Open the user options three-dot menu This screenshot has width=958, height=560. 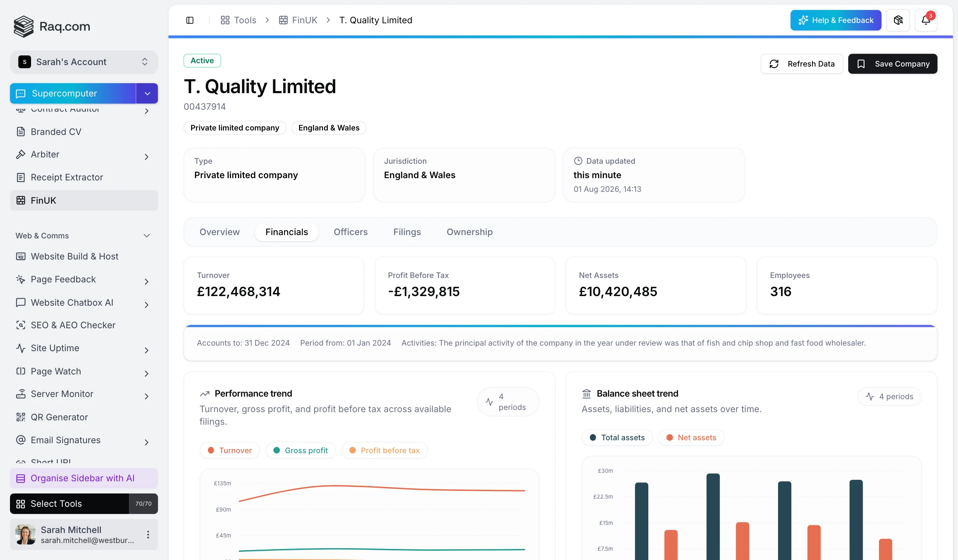(x=148, y=534)
